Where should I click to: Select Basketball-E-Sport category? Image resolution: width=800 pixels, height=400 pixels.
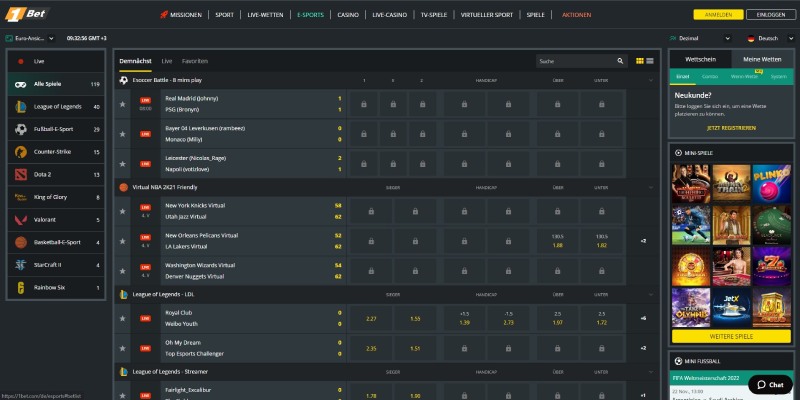[x=56, y=242]
